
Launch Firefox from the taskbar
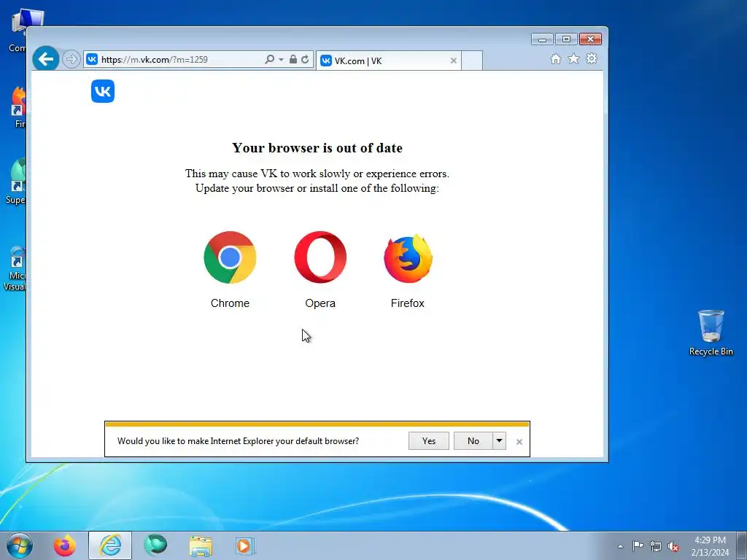tap(64, 545)
